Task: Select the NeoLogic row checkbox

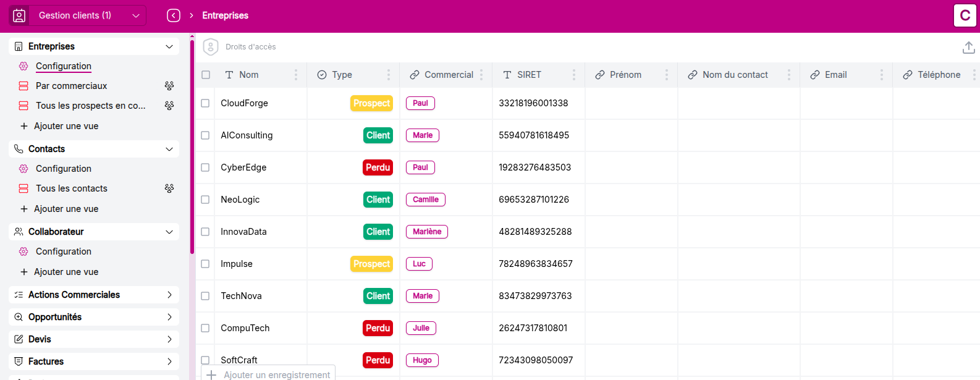Action: [205, 200]
